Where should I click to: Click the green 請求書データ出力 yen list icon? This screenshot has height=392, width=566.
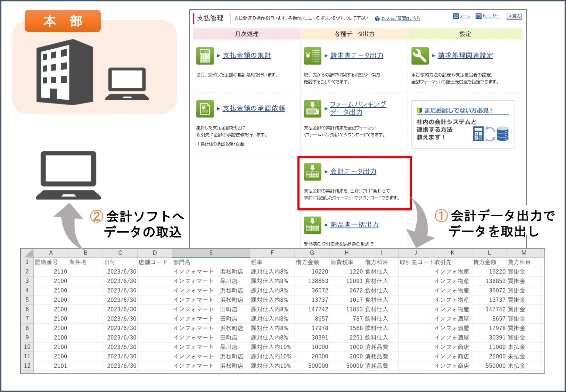coord(312,56)
